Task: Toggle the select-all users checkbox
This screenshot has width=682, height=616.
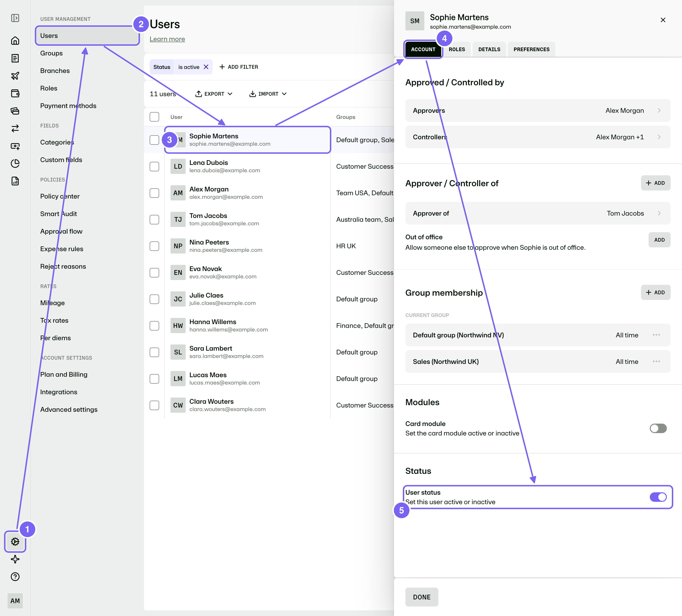Action: [154, 117]
